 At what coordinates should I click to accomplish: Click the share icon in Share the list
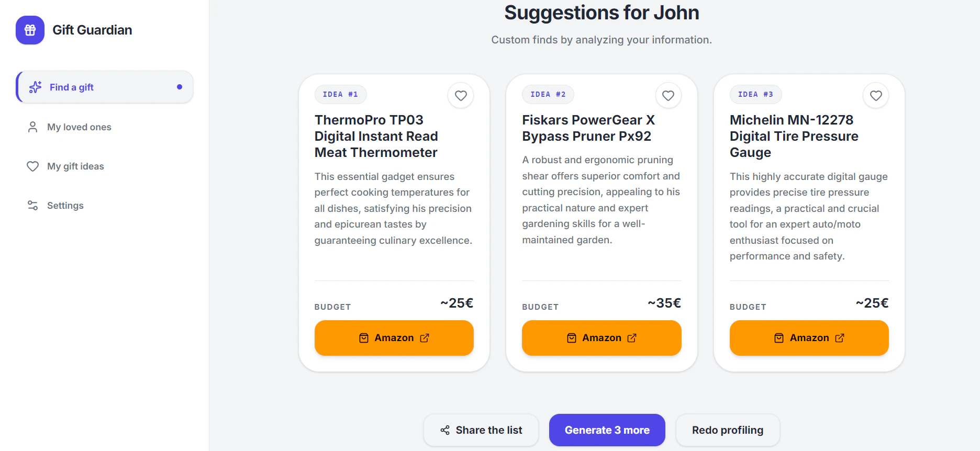445,430
